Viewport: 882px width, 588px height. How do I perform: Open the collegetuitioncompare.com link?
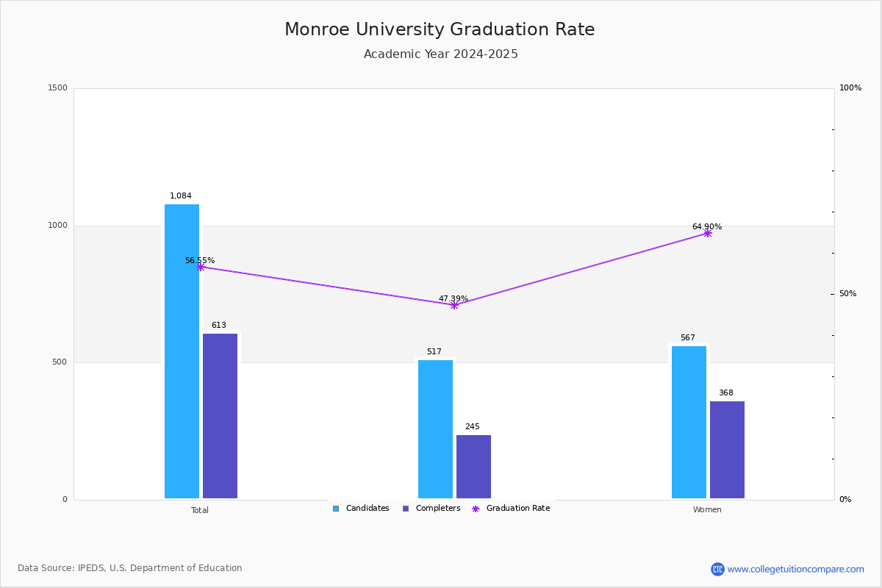tap(795, 569)
